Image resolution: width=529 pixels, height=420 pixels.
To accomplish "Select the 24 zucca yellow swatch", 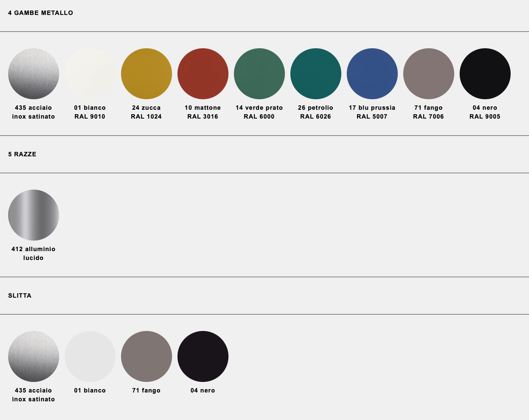I will click(147, 74).
